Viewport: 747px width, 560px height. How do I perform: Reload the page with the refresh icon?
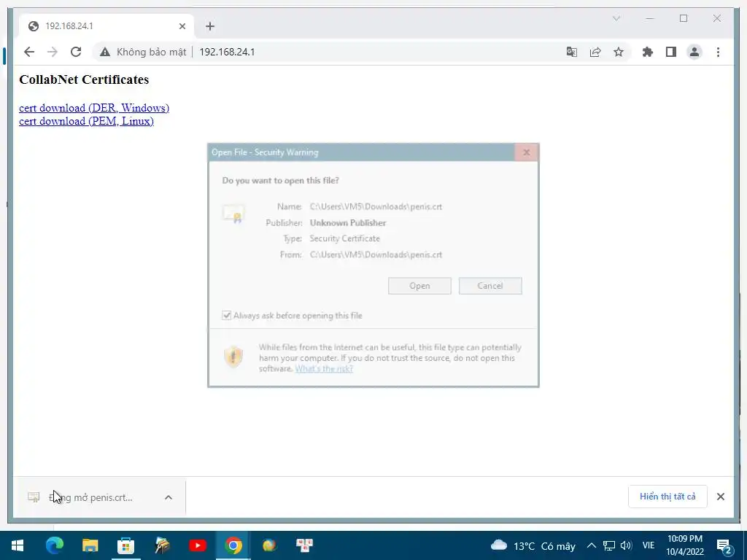click(76, 52)
